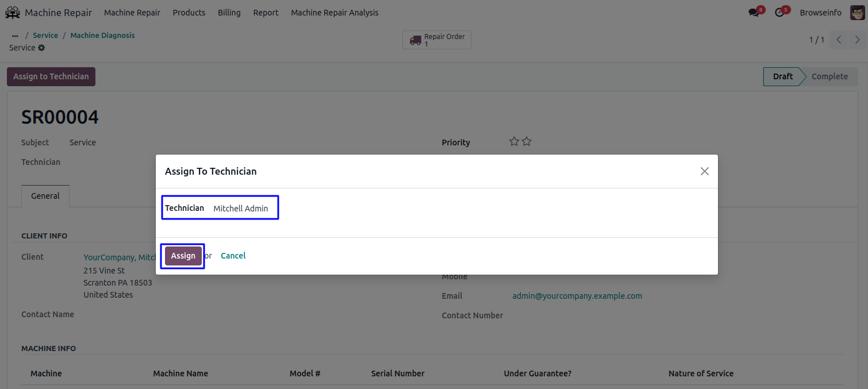Click the Assign button in dialog
Viewport: 868px width, 389px height.
tap(183, 256)
